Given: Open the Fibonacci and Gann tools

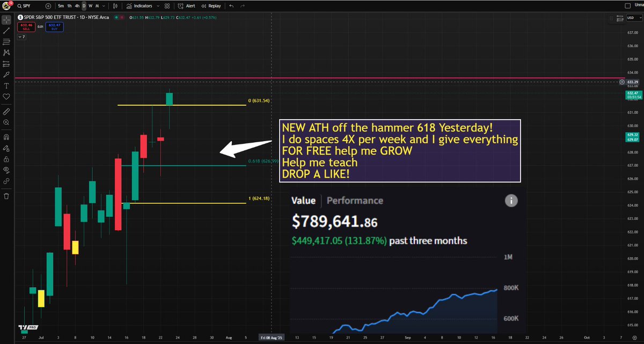Looking at the screenshot, I should tap(6, 41).
